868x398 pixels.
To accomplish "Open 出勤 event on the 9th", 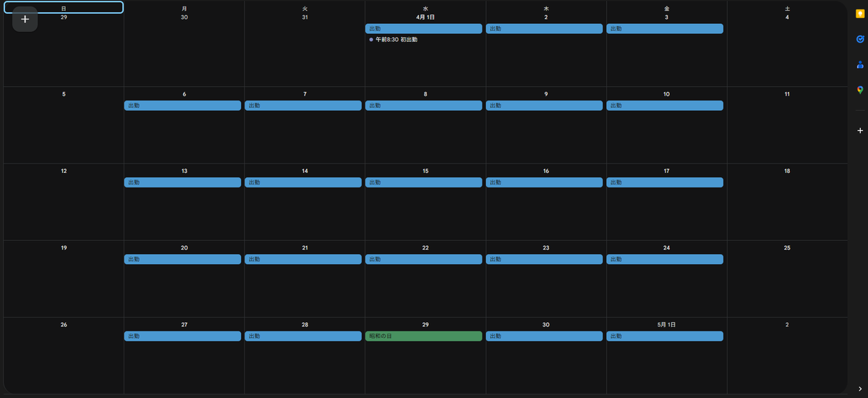I will (x=545, y=106).
